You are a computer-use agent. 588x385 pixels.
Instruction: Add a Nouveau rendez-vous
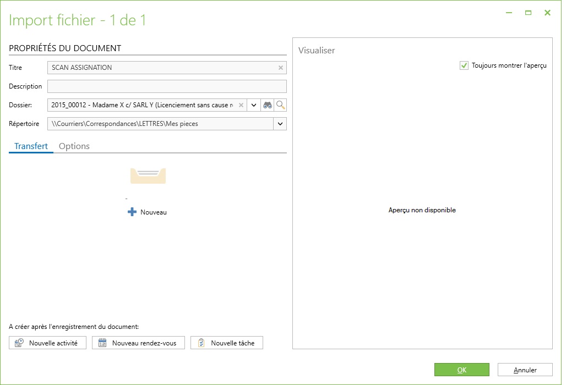138,343
